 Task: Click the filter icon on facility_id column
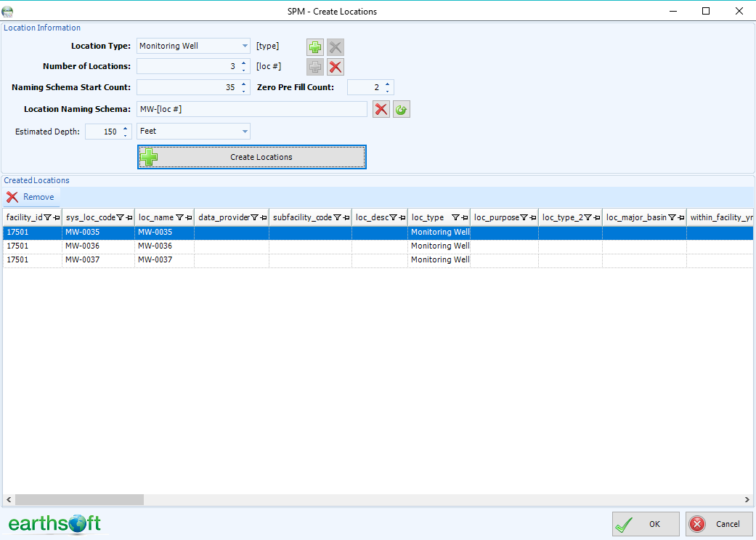click(x=47, y=217)
